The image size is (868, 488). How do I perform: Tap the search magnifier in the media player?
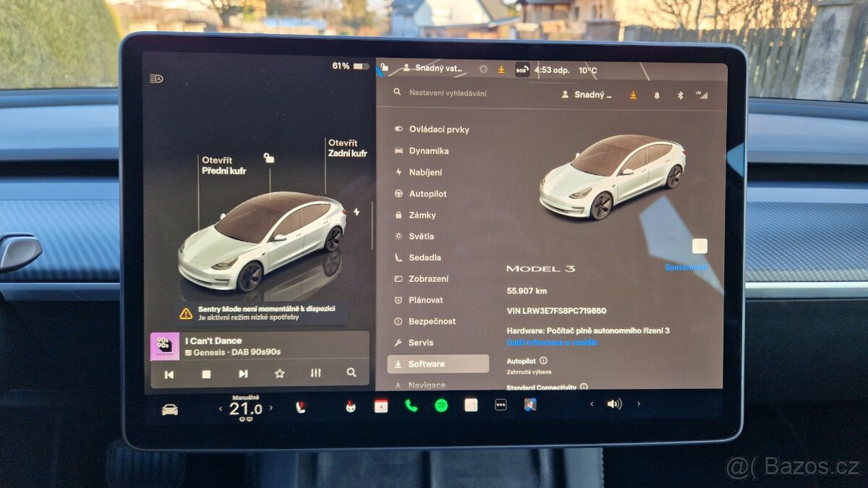(x=352, y=373)
